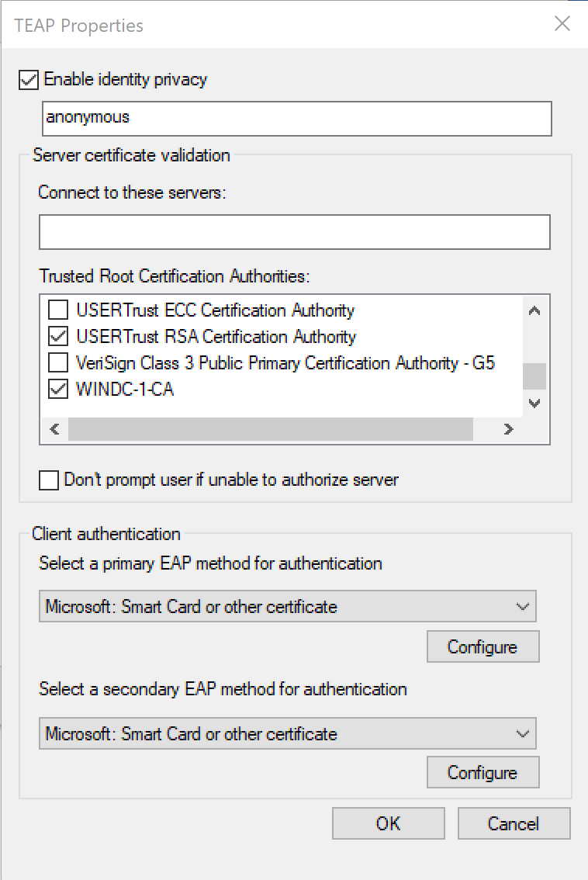Cancel the TEAP Properties dialog
Image resolution: width=588 pixels, height=880 pixels.
point(514,823)
